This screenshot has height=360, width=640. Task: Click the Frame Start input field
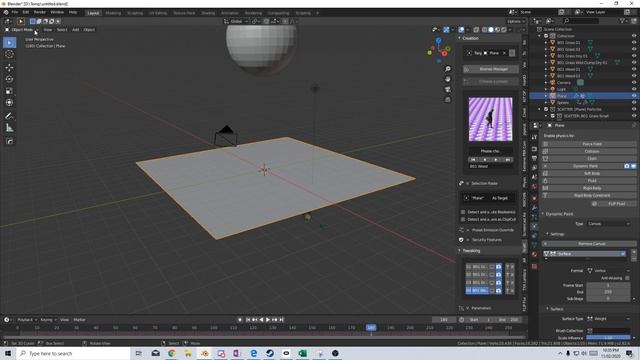(608, 285)
